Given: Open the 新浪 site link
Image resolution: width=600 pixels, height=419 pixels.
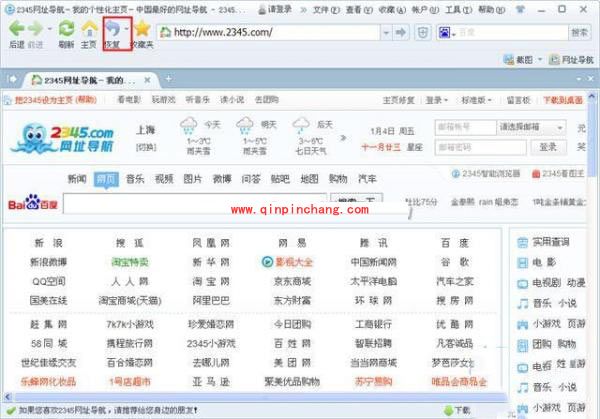Looking at the screenshot, I should pyautogui.click(x=49, y=243).
